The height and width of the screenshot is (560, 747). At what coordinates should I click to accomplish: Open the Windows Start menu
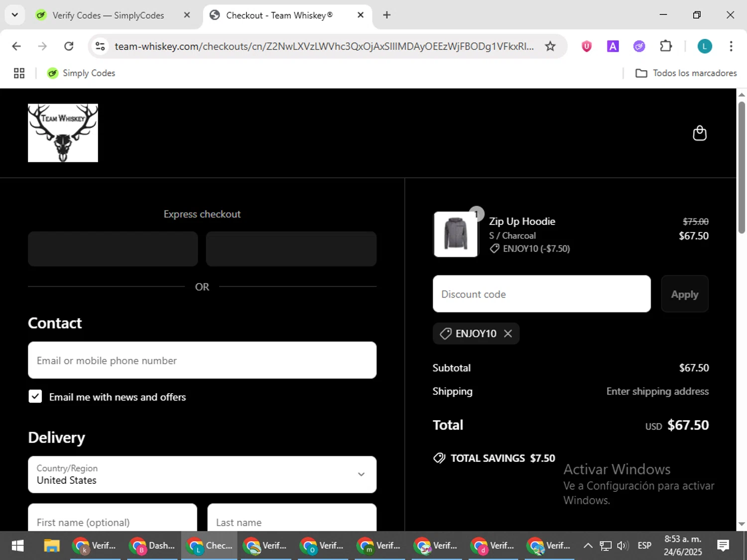(17, 546)
